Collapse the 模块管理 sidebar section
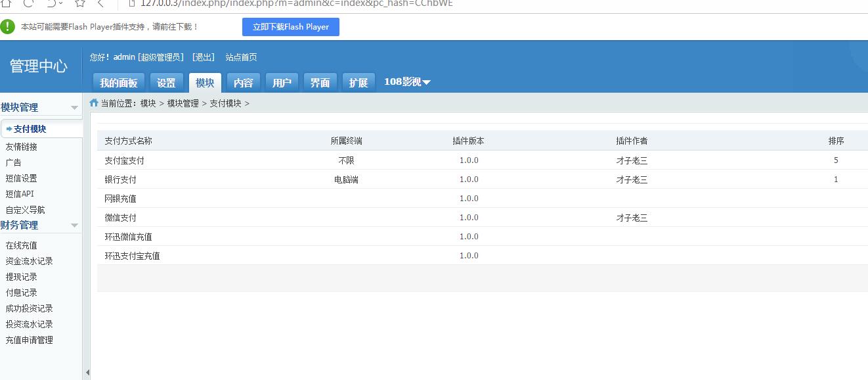 coord(74,108)
